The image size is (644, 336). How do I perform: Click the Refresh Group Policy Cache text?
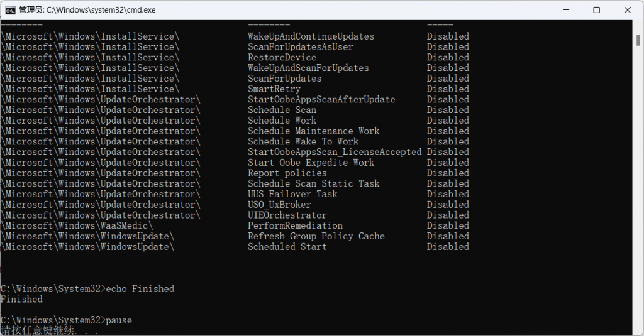[x=316, y=236]
